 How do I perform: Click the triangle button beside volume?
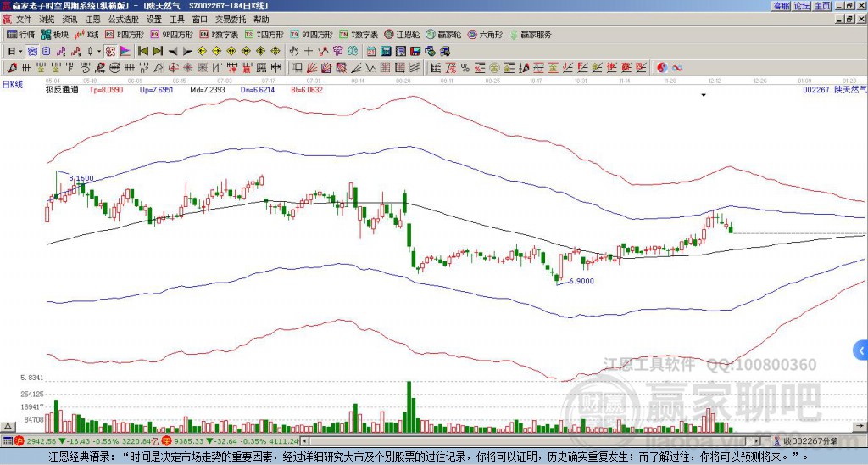tap(8, 426)
